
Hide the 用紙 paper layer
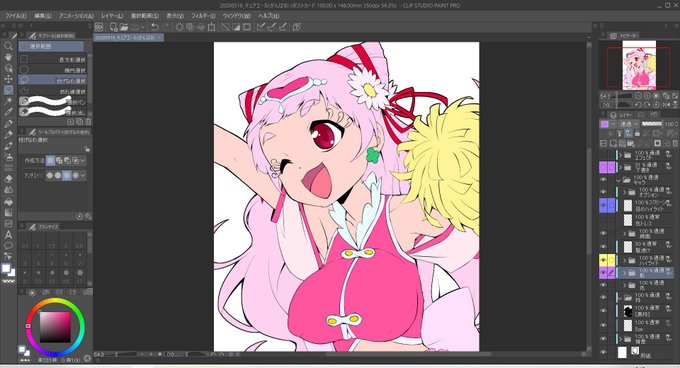pyautogui.click(x=603, y=352)
